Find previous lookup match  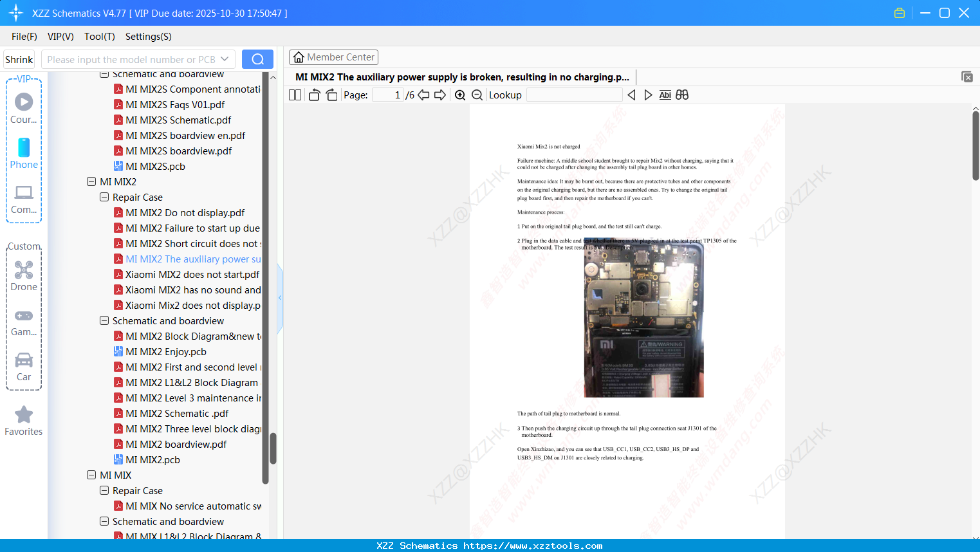point(631,95)
